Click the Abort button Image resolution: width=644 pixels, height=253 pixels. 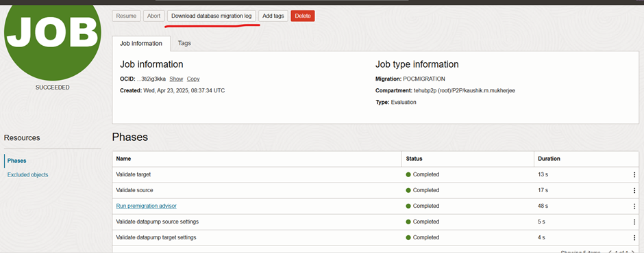coord(153,16)
